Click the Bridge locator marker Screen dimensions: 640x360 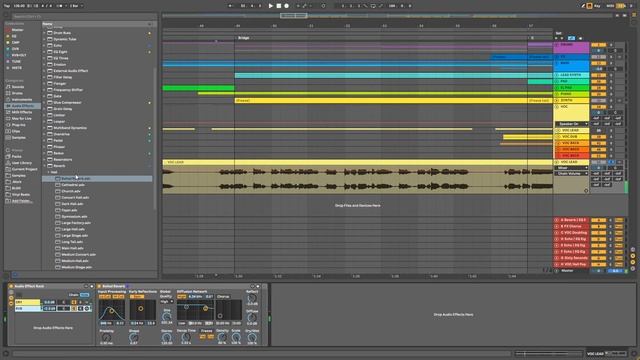[243, 38]
